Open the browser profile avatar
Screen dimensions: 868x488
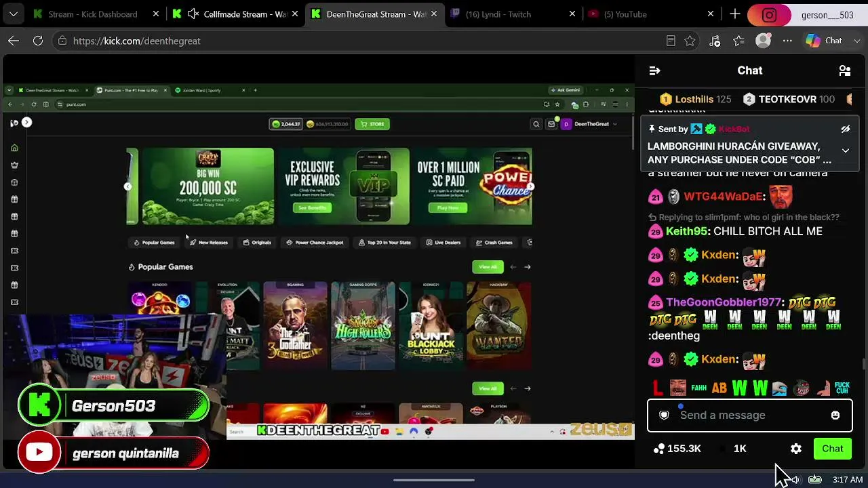click(x=764, y=41)
